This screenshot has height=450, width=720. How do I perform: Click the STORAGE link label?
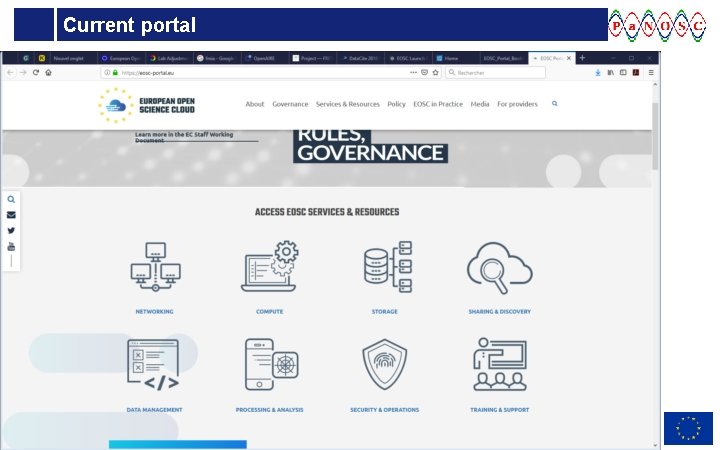385,311
